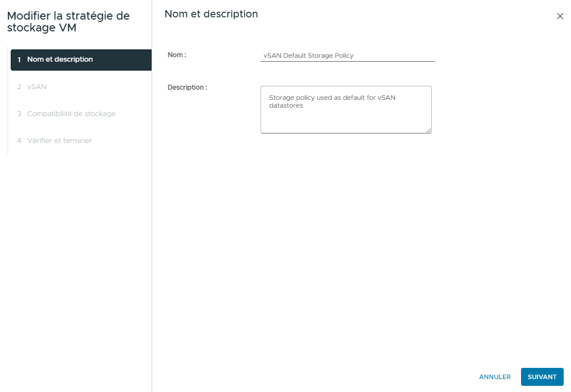Click the Description textarea resize grip

[429, 131]
